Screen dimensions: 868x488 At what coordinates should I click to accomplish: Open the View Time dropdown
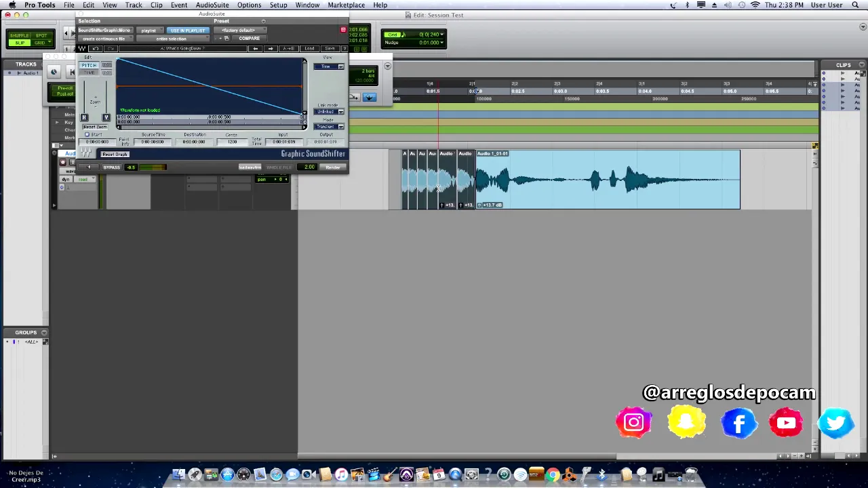329,66
